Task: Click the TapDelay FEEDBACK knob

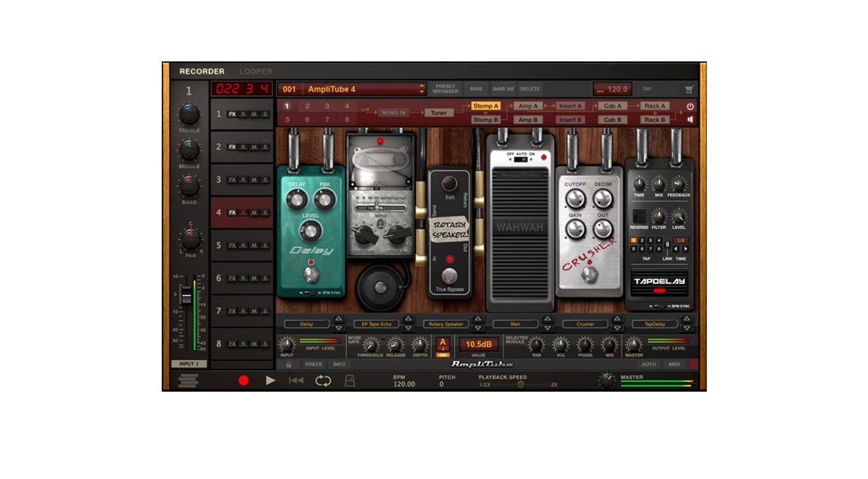Action: click(x=679, y=184)
